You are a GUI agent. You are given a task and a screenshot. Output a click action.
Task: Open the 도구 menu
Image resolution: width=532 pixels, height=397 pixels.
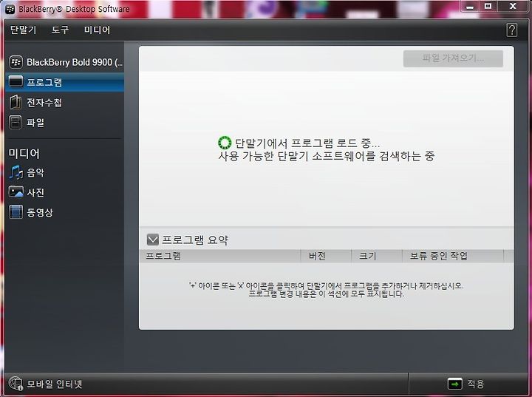[60, 30]
